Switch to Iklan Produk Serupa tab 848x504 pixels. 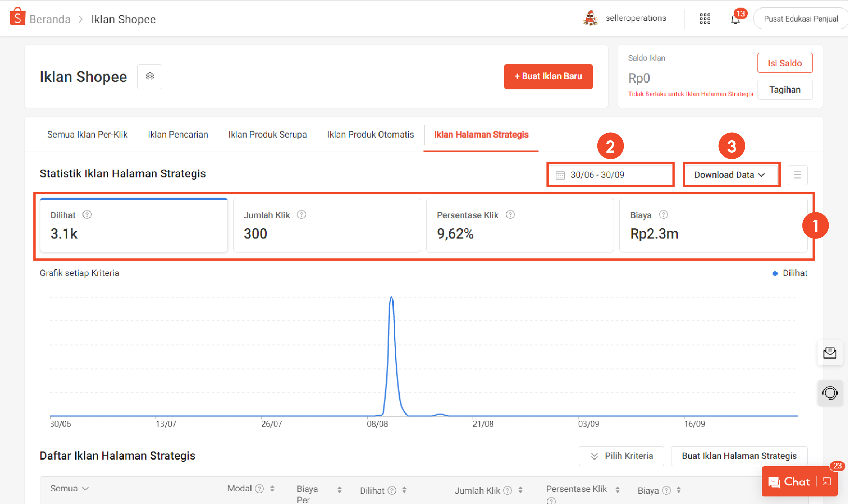pyautogui.click(x=268, y=135)
